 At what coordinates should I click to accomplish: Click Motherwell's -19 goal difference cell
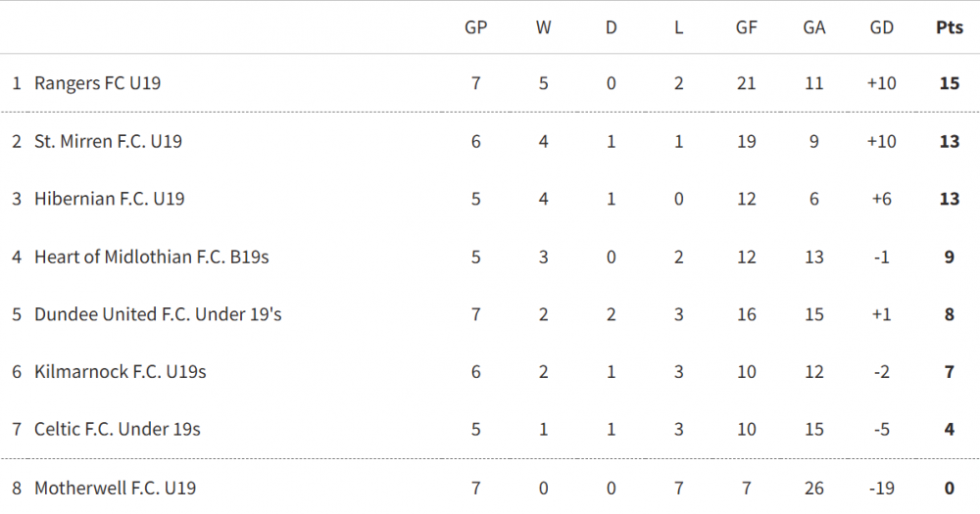(x=881, y=488)
